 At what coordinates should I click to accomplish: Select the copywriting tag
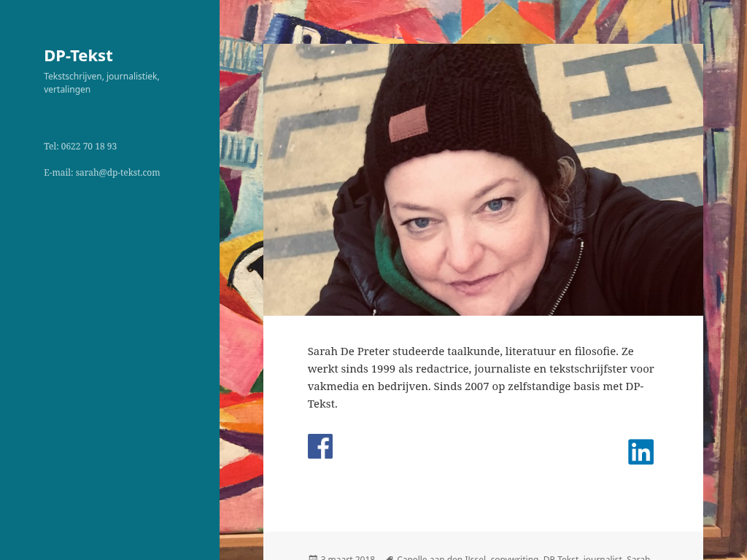[x=514, y=558]
